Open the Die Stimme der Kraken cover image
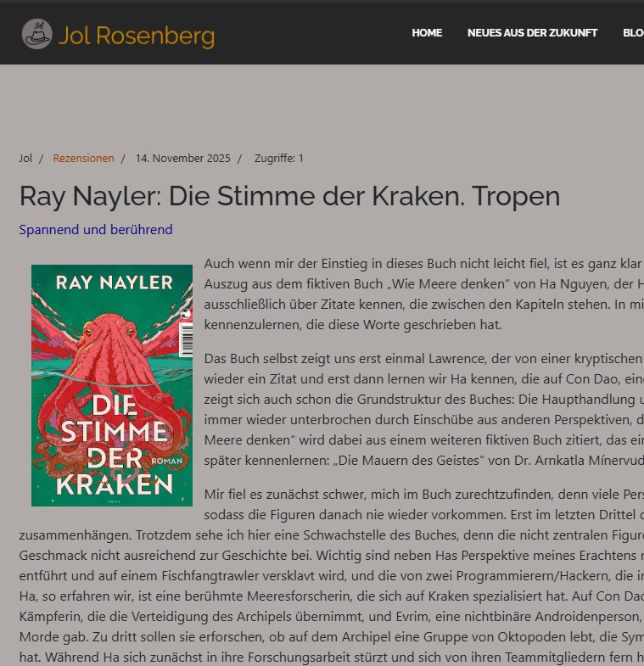This screenshot has height=666, width=644. tap(112, 385)
